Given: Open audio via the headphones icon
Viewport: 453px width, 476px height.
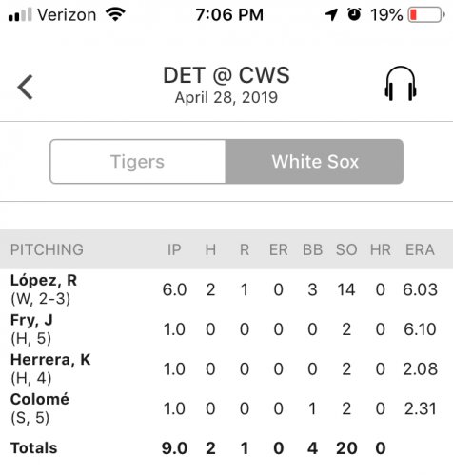Looking at the screenshot, I should pos(401,84).
